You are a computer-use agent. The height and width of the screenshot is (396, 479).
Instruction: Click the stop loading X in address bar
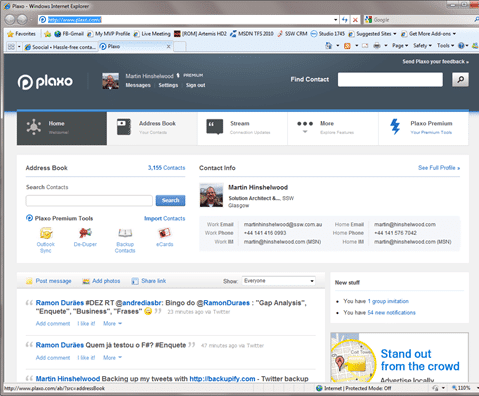pyautogui.click(x=355, y=20)
